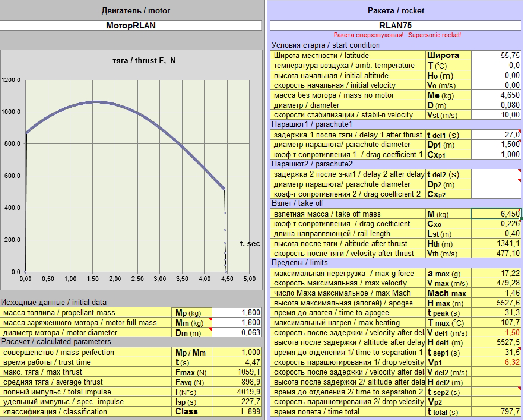Image resolution: width=523 pixels, height=420 pixels.
Task: Select the rail length value 0,40
Action: click(496, 234)
